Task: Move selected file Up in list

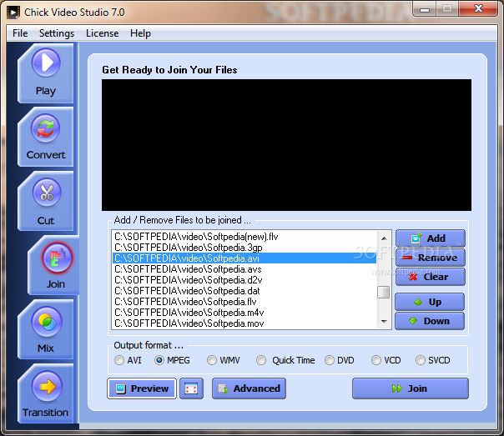Action: (x=430, y=302)
